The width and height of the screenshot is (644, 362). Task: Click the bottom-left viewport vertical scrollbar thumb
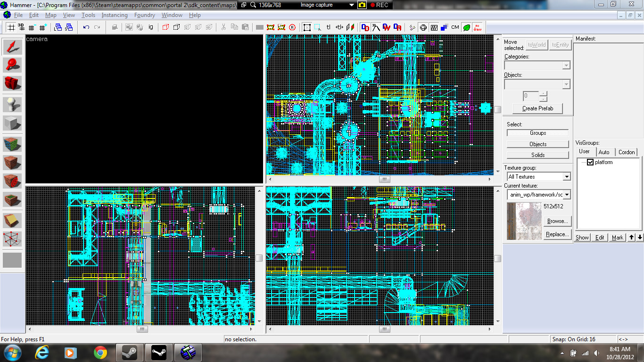pos(259,258)
